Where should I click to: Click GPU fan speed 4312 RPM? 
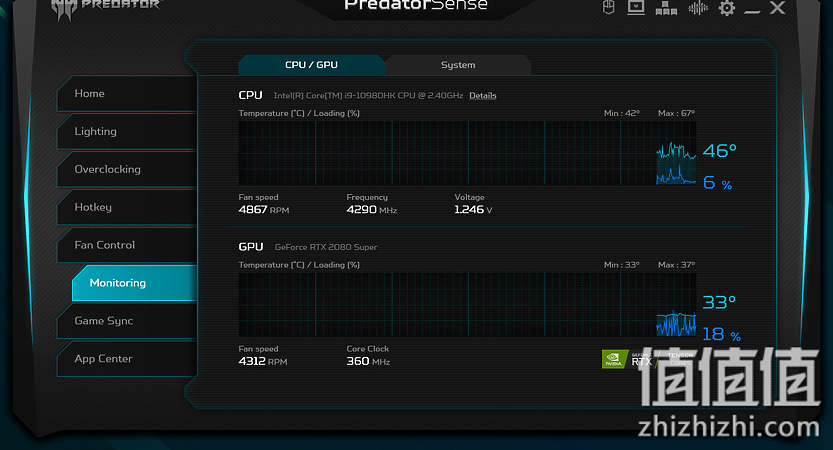click(x=262, y=361)
